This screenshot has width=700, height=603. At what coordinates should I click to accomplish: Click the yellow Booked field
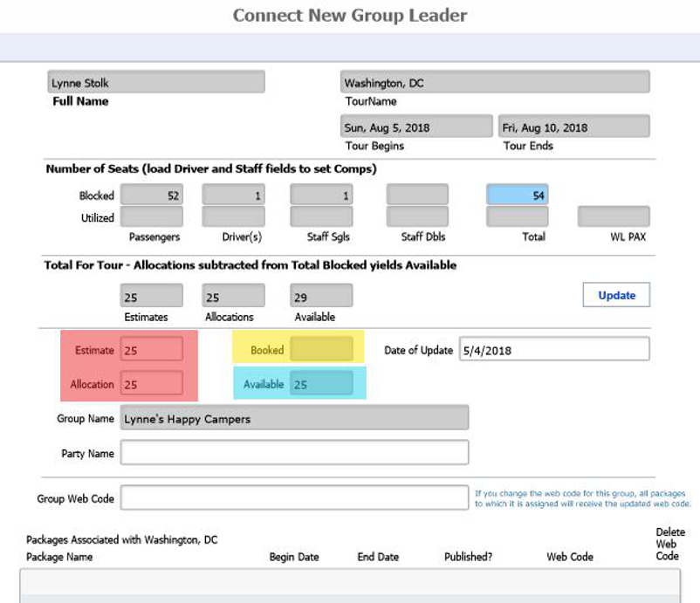321,350
